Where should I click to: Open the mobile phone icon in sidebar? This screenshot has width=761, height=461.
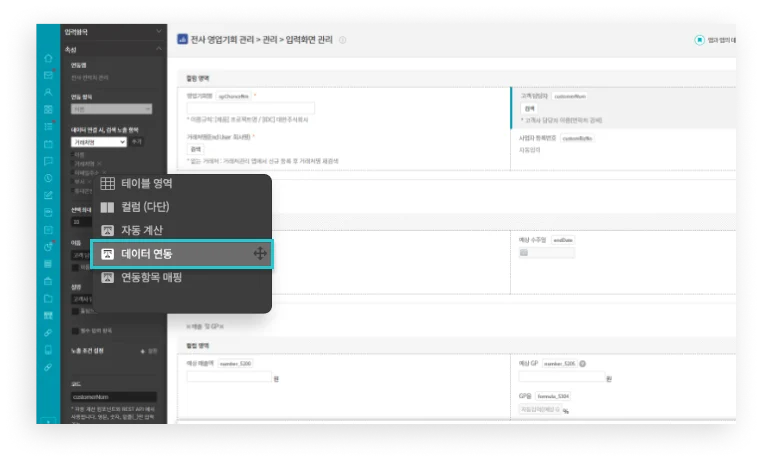[x=48, y=349]
